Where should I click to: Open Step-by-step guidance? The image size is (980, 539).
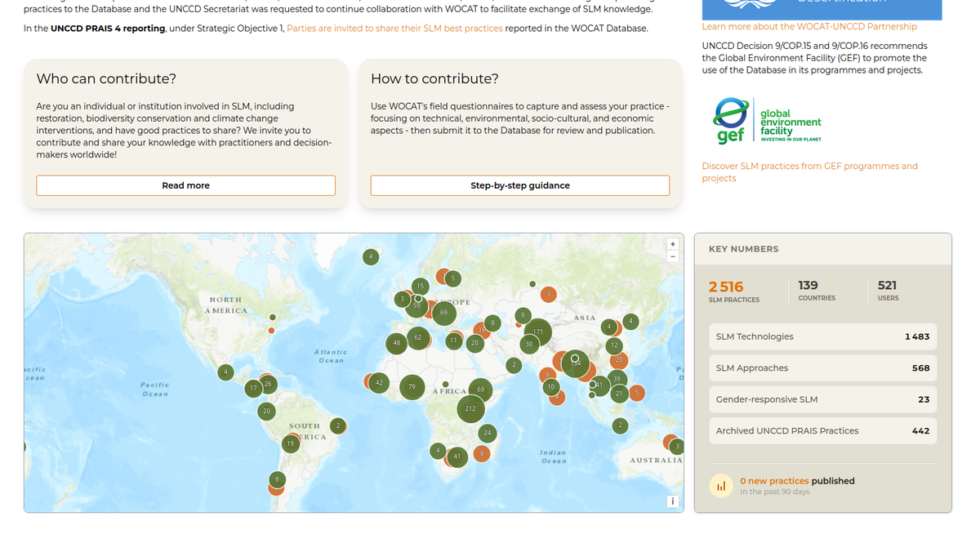[519, 185]
